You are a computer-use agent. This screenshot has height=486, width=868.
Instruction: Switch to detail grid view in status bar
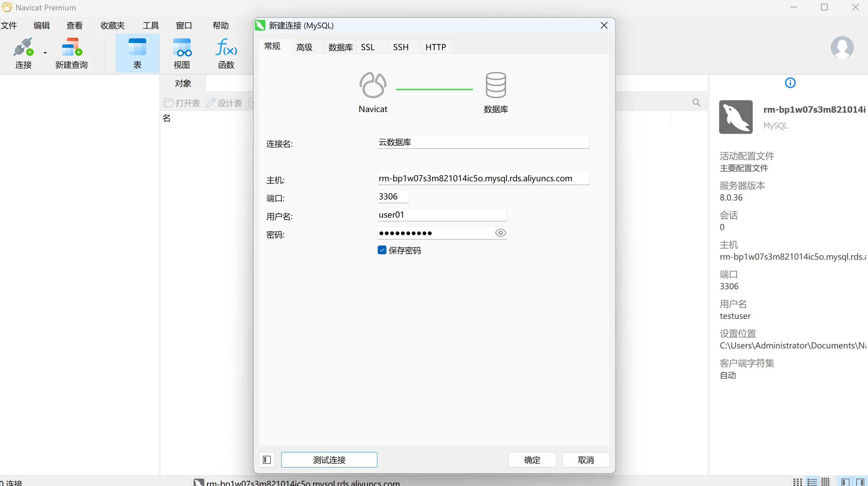click(825, 482)
